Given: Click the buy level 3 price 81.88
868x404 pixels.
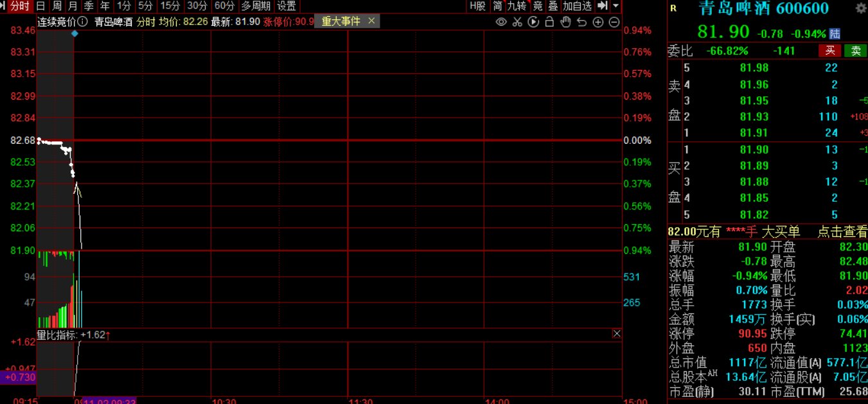Looking at the screenshot, I should click(754, 182).
